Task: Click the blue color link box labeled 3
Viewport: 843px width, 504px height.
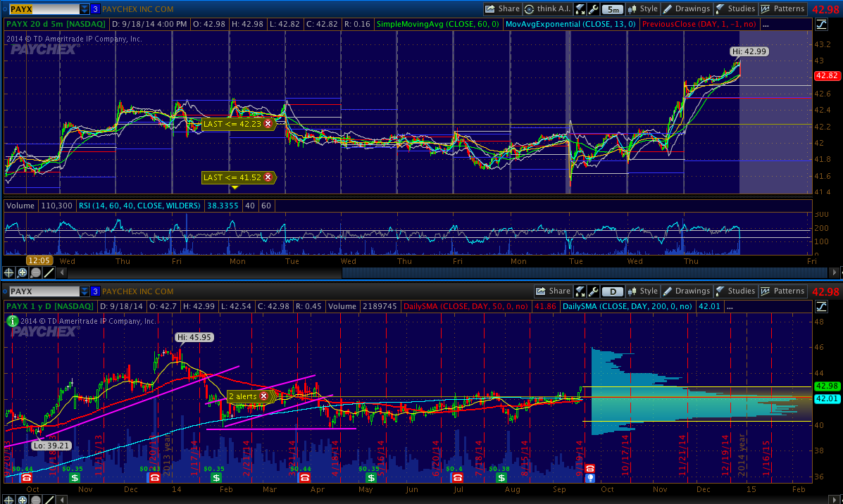Action: coord(95,9)
